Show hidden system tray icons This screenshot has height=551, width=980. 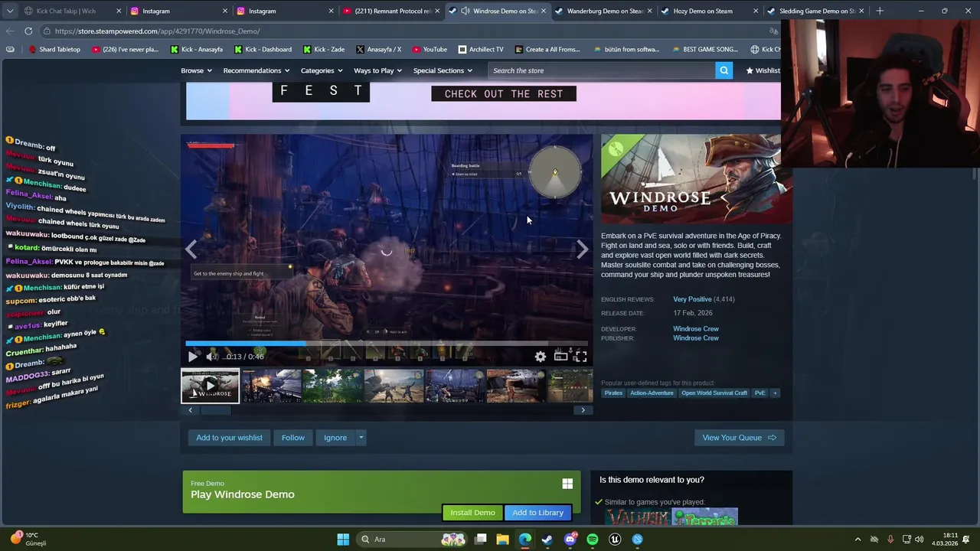857,540
